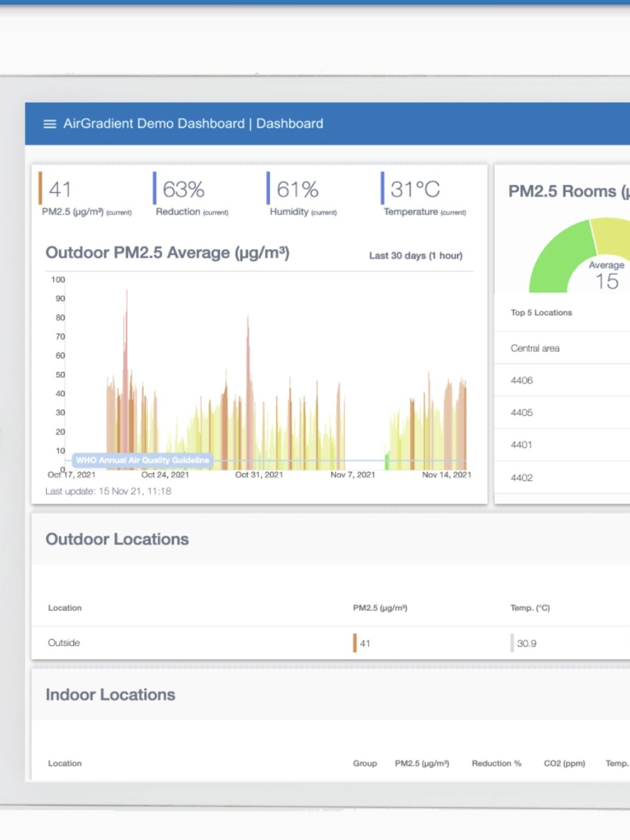630x840 pixels.
Task: Click the Outside PM2.5 value 41
Action: pyautogui.click(x=365, y=644)
